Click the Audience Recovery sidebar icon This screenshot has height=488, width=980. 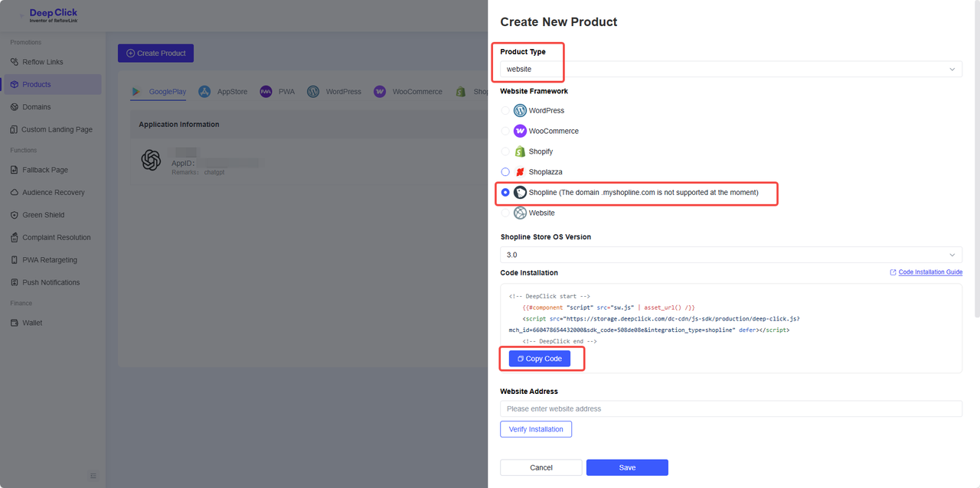click(15, 193)
